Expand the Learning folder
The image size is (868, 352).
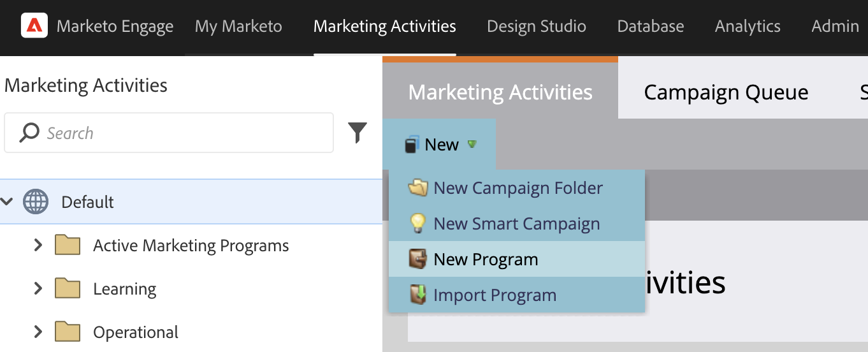[38, 288]
